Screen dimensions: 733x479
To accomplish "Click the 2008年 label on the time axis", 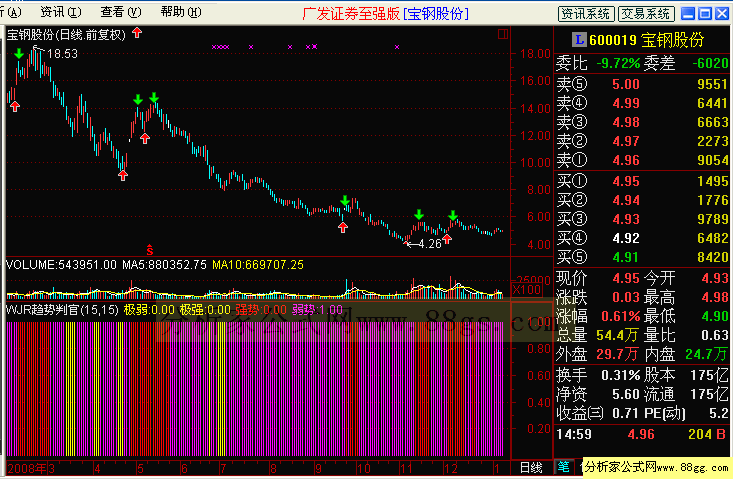I will [x=27, y=468].
